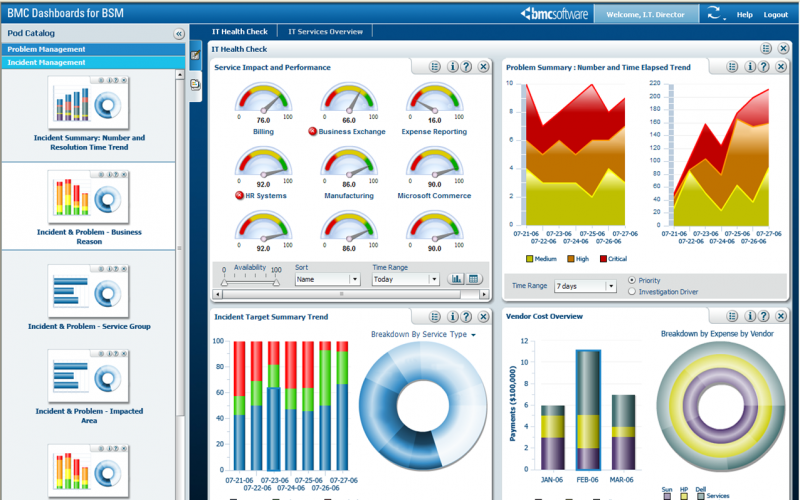
Task: Click the Expense Reporting gauge
Action: (435, 99)
